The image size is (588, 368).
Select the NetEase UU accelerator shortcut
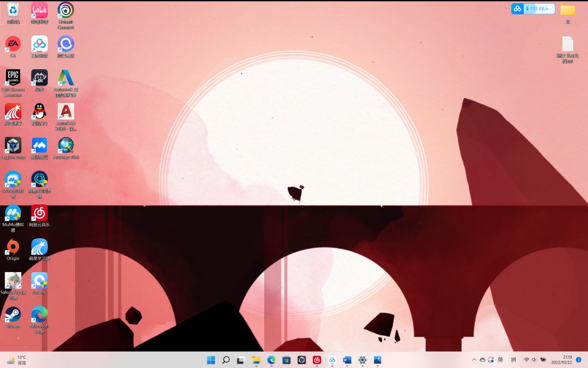coord(39,185)
